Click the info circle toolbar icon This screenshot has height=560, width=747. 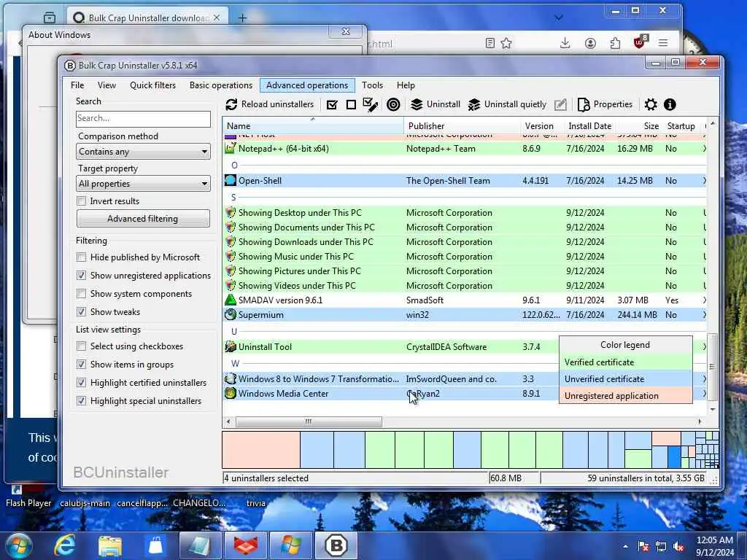tap(670, 104)
